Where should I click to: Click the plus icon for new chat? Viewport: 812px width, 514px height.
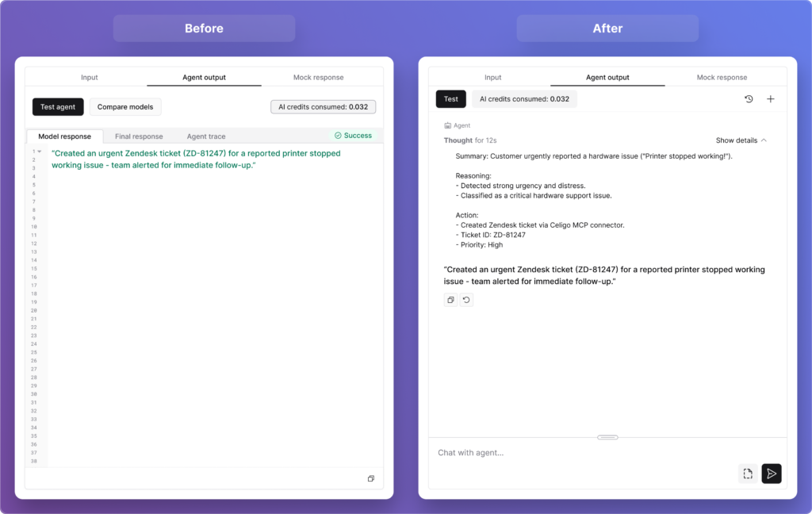coord(771,99)
